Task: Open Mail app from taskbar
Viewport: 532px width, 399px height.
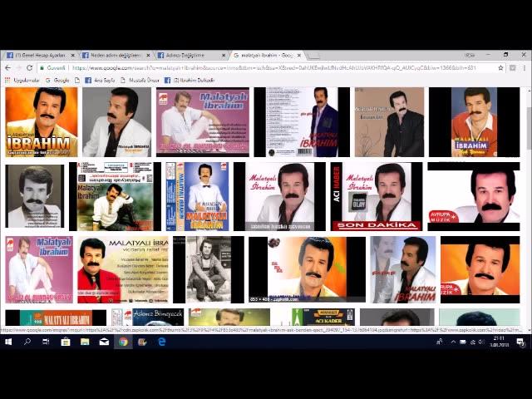Action: pyautogui.click(x=104, y=342)
